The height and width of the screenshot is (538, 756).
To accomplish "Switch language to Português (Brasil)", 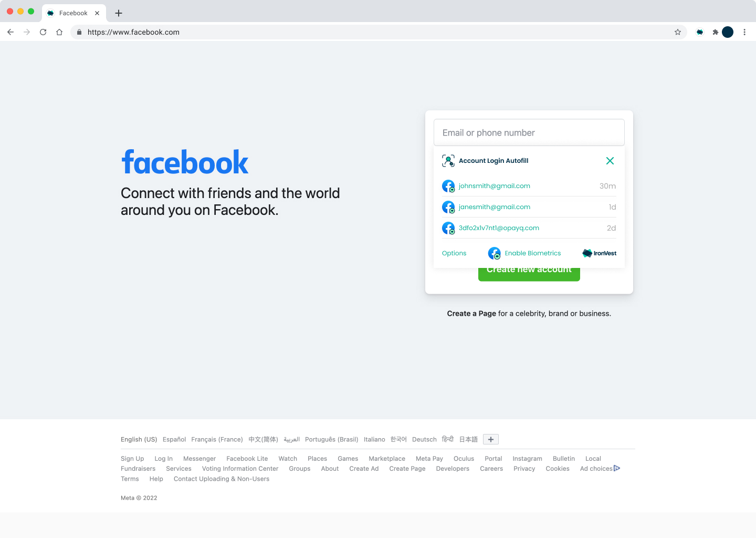I will 332,439.
